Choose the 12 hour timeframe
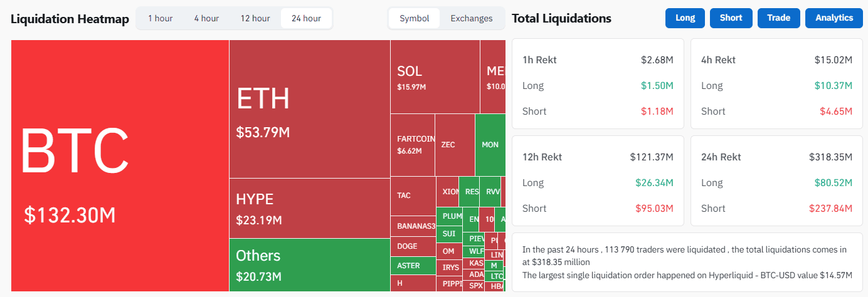This screenshot has width=868, height=297. (255, 18)
